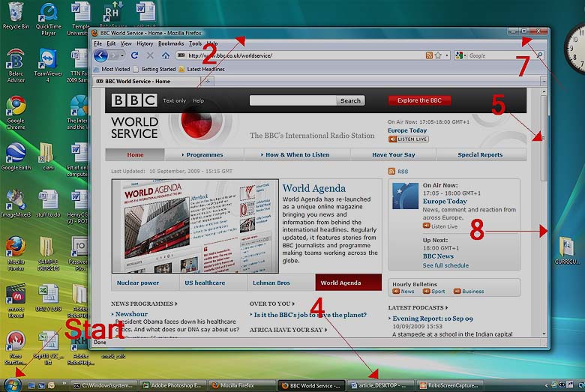Expand the Programmes navigation menu
585x392 pixels.
202,155
